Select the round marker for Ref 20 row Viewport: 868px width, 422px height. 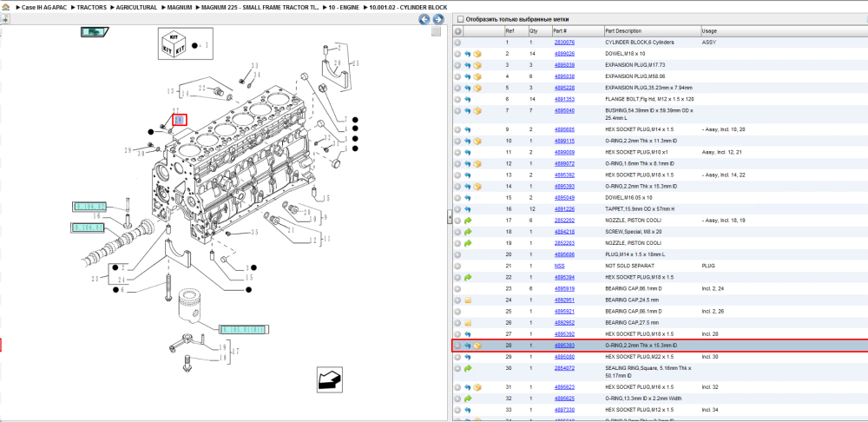pos(457,254)
